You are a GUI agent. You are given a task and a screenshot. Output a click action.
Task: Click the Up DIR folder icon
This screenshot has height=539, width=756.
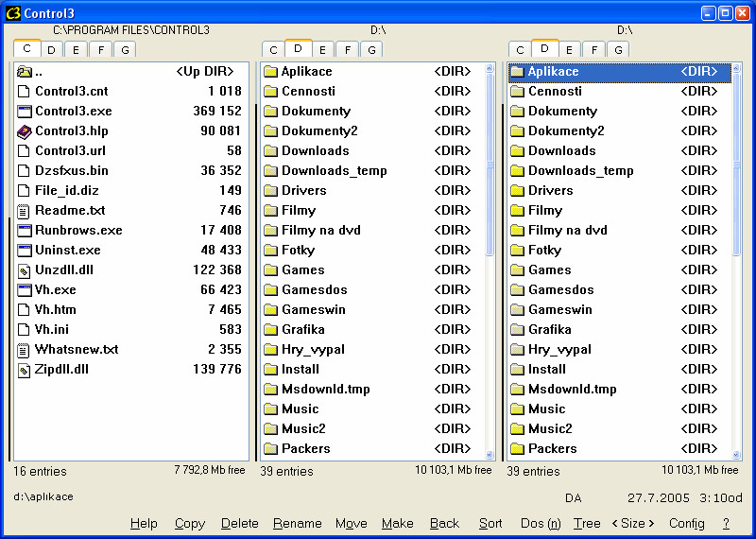[x=25, y=72]
